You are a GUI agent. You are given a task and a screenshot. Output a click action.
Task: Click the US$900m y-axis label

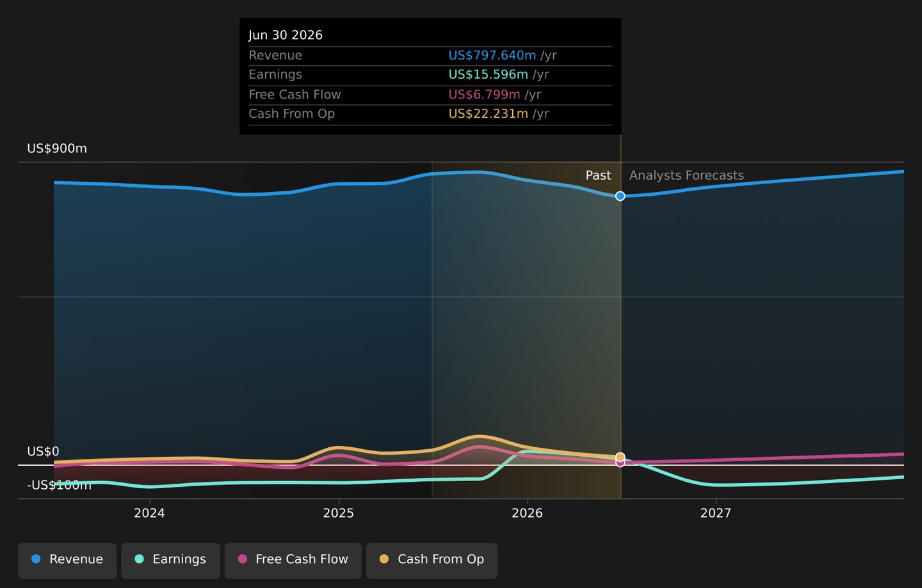point(57,148)
